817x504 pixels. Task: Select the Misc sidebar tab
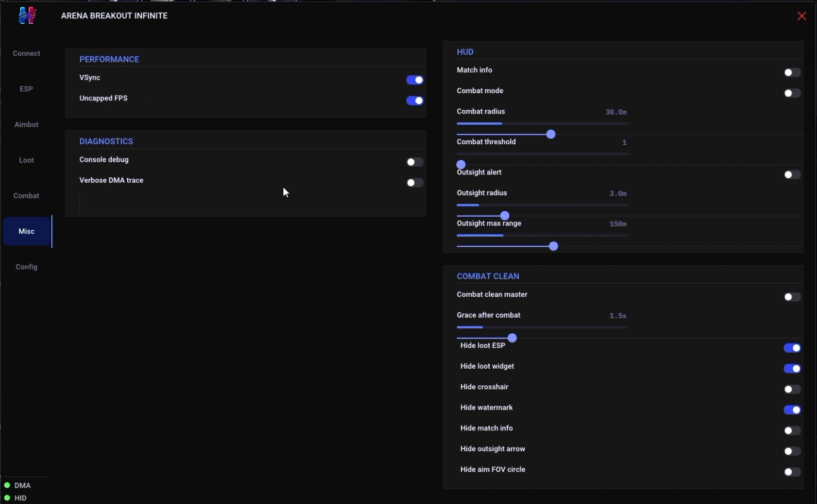27,232
